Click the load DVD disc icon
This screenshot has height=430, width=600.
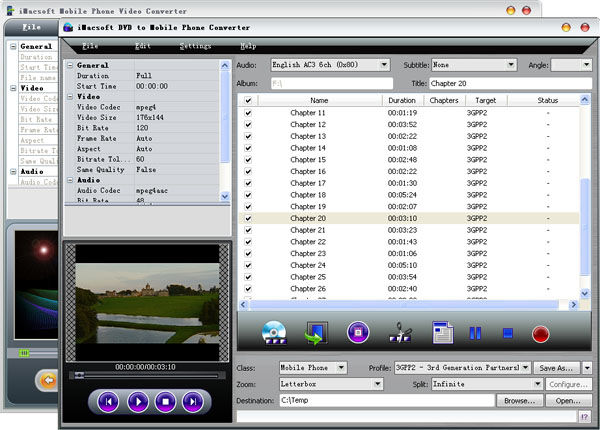pyautogui.click(x=274, y=332)
